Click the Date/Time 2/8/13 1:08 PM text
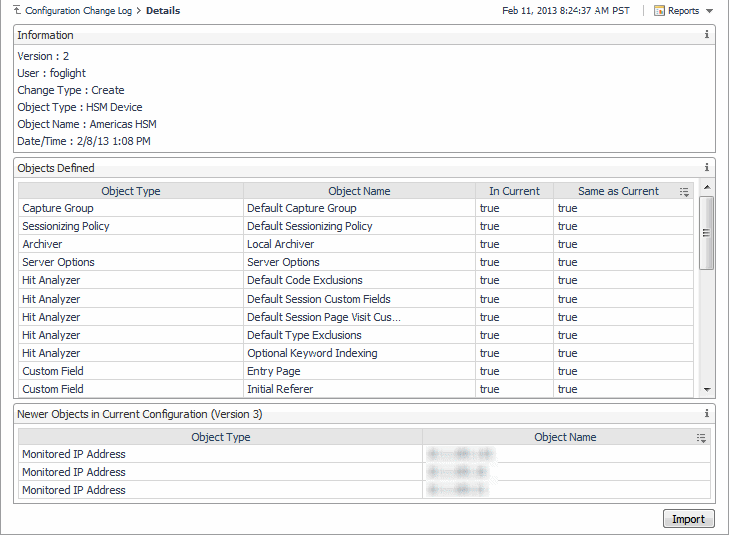 tap(84, 141)
